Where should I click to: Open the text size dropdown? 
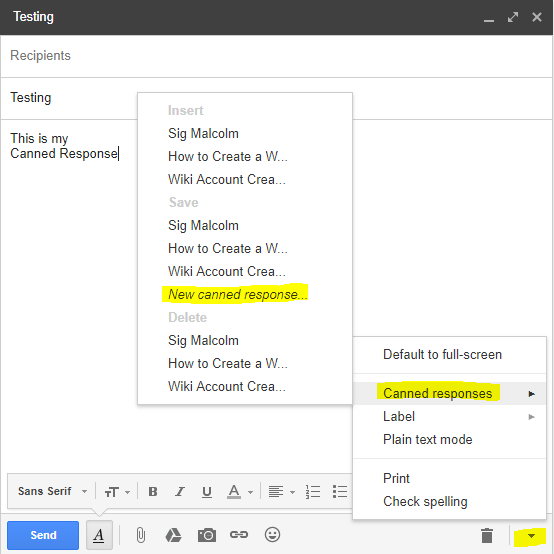pyautogui.click(x=117, y=492)
